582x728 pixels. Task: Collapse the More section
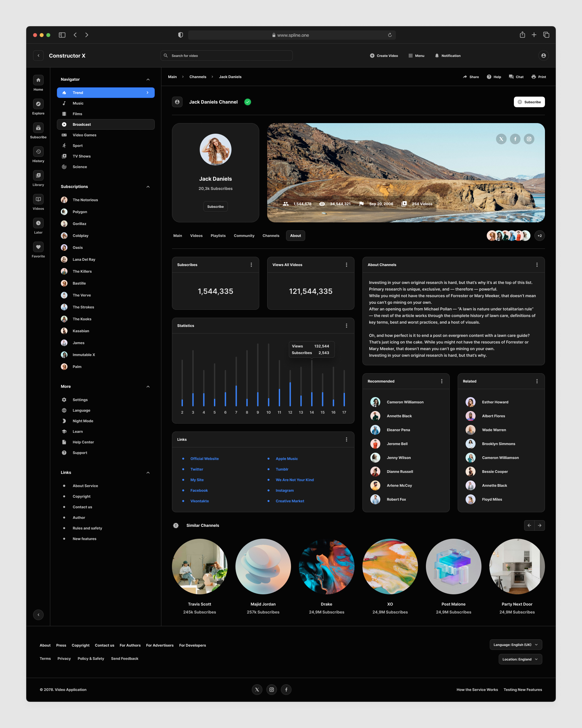tap(148, 387)
